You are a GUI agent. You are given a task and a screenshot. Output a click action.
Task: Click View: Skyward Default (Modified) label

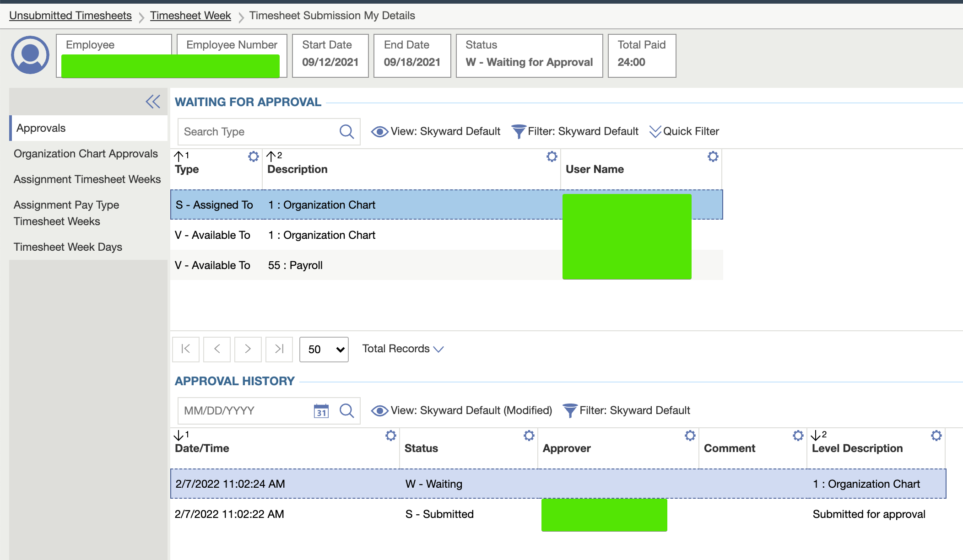(471, 411)
